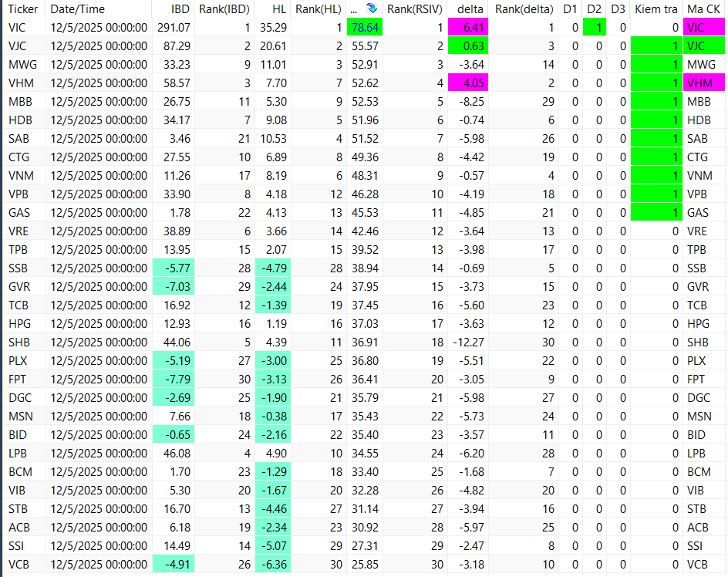Click the delta column header
Image resolution: width=728 pixels, height=577 pixels.
click(470, 9)
